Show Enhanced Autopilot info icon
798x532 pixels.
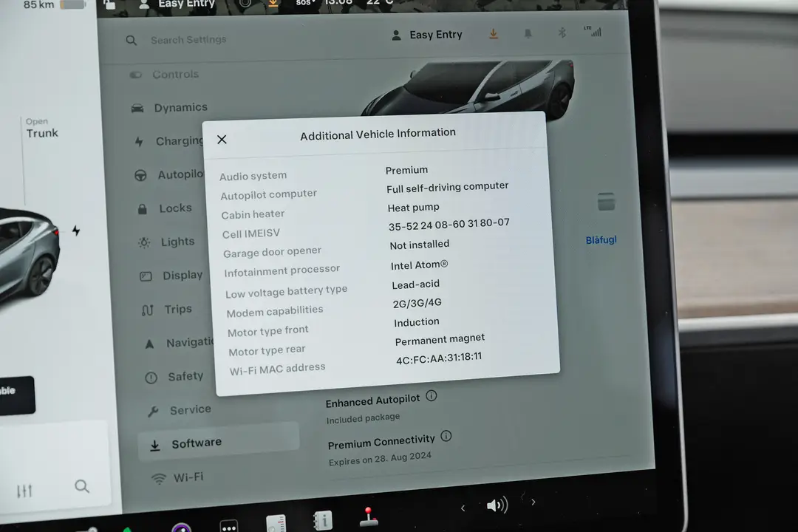(x=432, y=395)
